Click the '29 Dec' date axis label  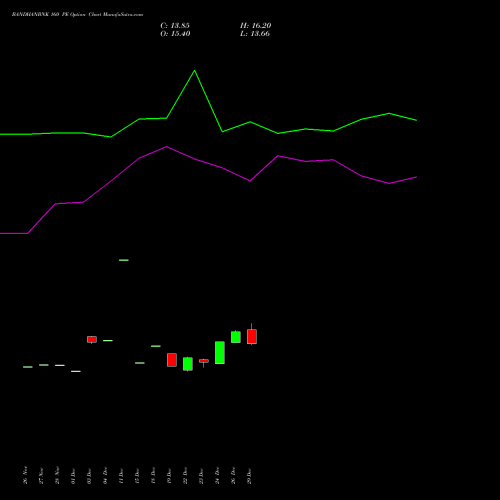click(x=250, y=476)
